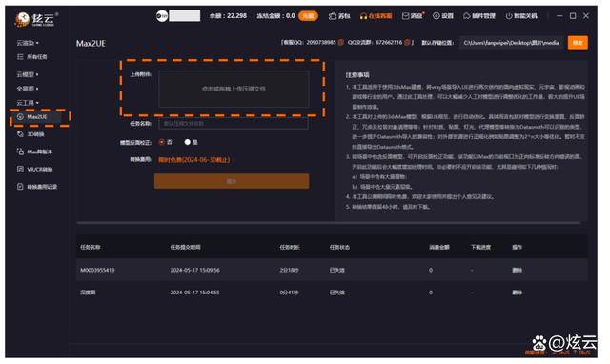Viewport: 610px width, 364px height.
Task: Click the 消费金额 column header
Action: coord(439,247)
